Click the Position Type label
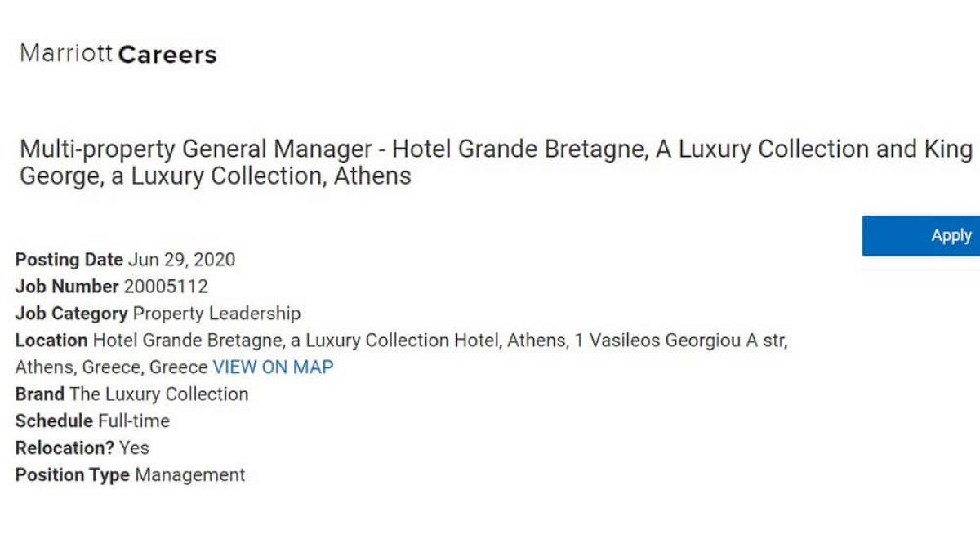The height and width of the screenshot is (539, 980). point(72,475)
